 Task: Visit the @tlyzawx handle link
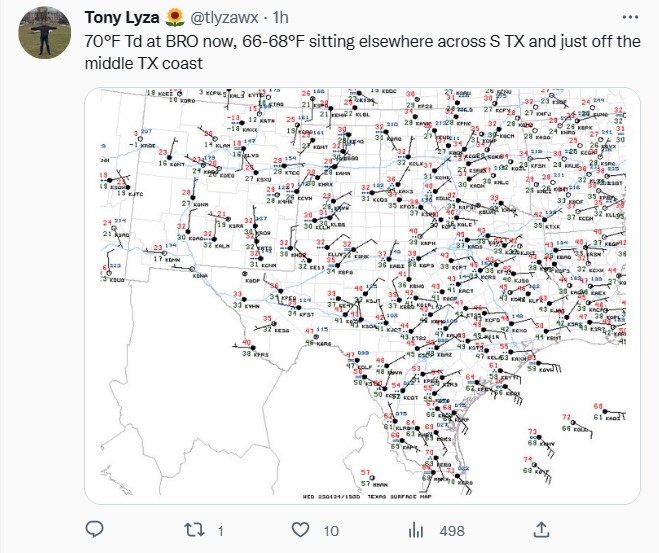click(x=227, y=18)
